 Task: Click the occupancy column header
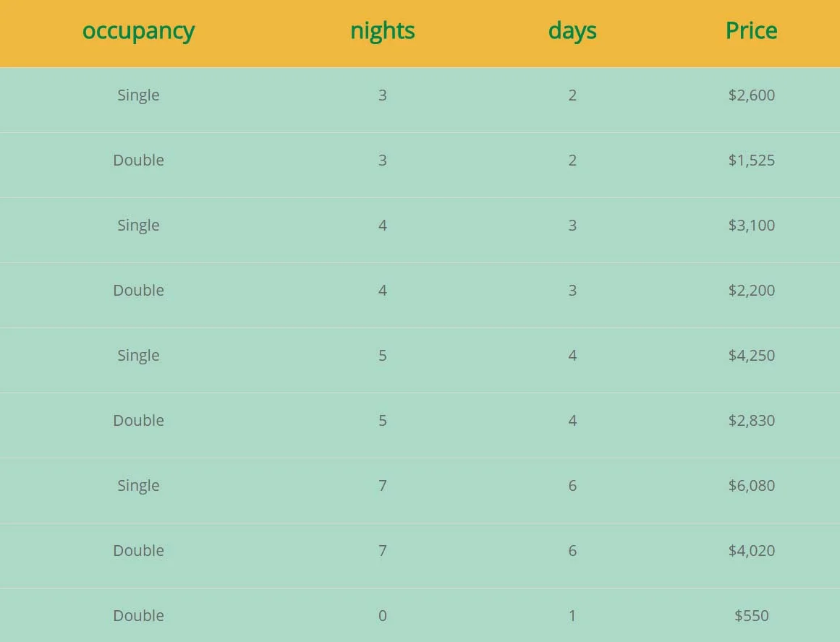tap(138, 31)
